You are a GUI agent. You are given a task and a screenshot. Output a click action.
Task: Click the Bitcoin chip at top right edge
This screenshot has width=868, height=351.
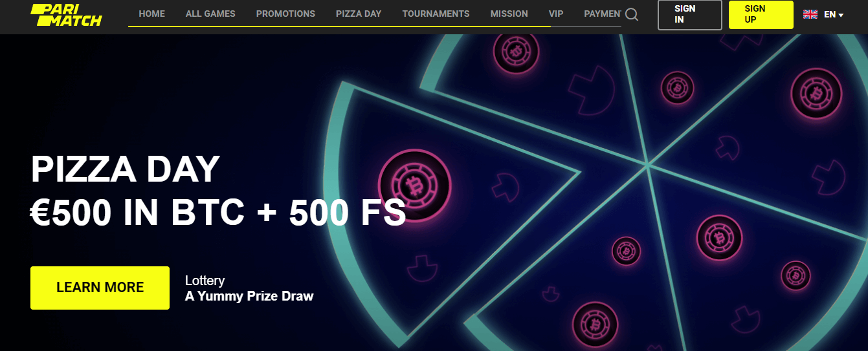(x=816, y=93)
